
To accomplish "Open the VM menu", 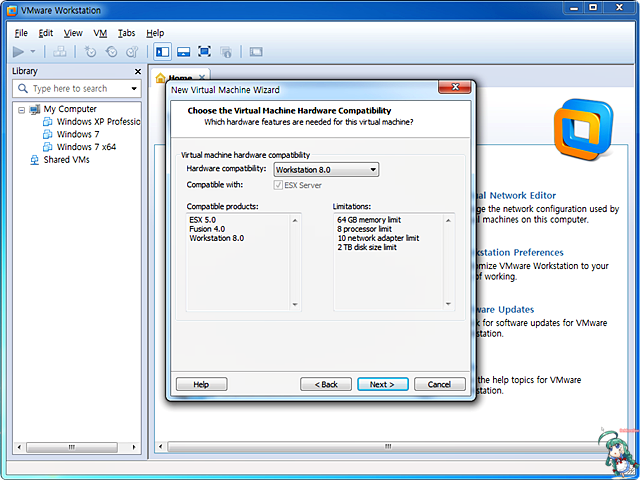I will (100, 33).
